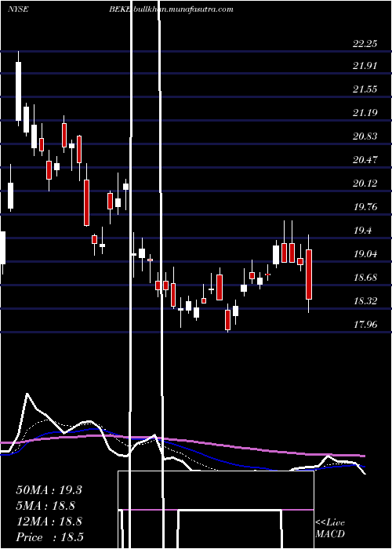Click the tallest white candlestick near 21.91
This screenshot has width=392, height=549.
(x=18, y=92)
